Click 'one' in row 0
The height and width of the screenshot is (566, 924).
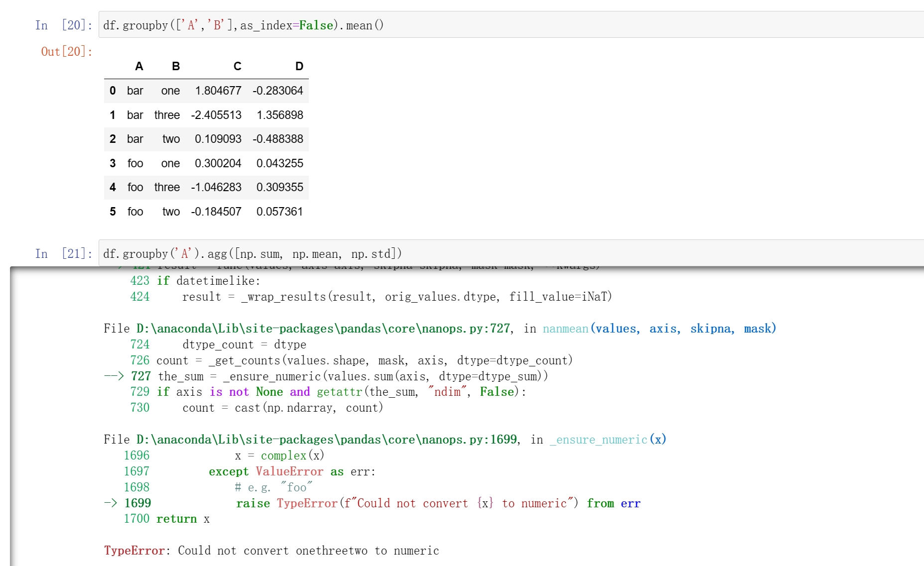tap(170, 91)
